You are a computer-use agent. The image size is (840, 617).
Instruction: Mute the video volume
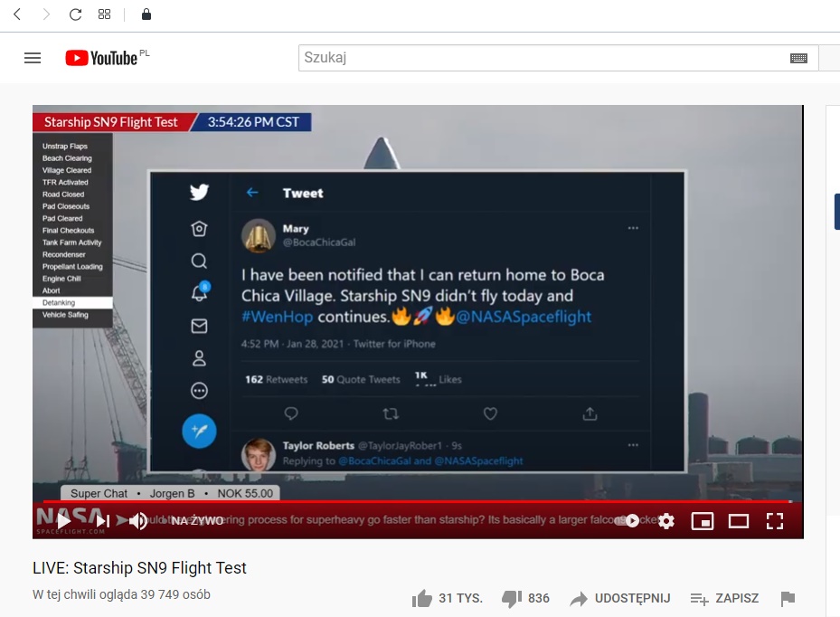coord(138,521)
